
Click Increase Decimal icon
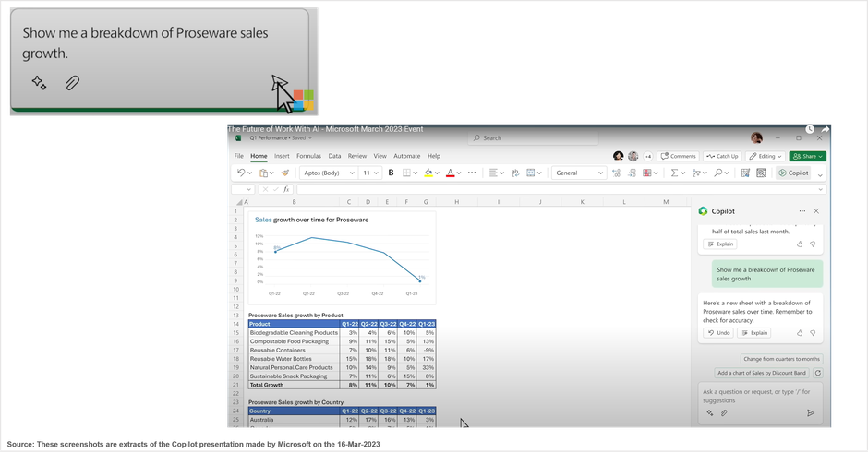pyautogui.click(x=616, y=173)
